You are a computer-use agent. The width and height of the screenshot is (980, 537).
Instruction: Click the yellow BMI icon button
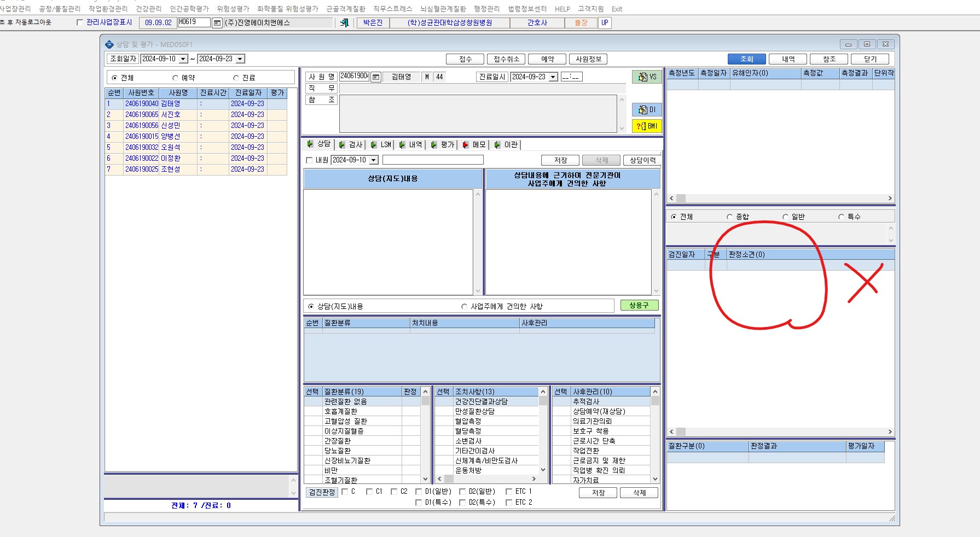647,126
